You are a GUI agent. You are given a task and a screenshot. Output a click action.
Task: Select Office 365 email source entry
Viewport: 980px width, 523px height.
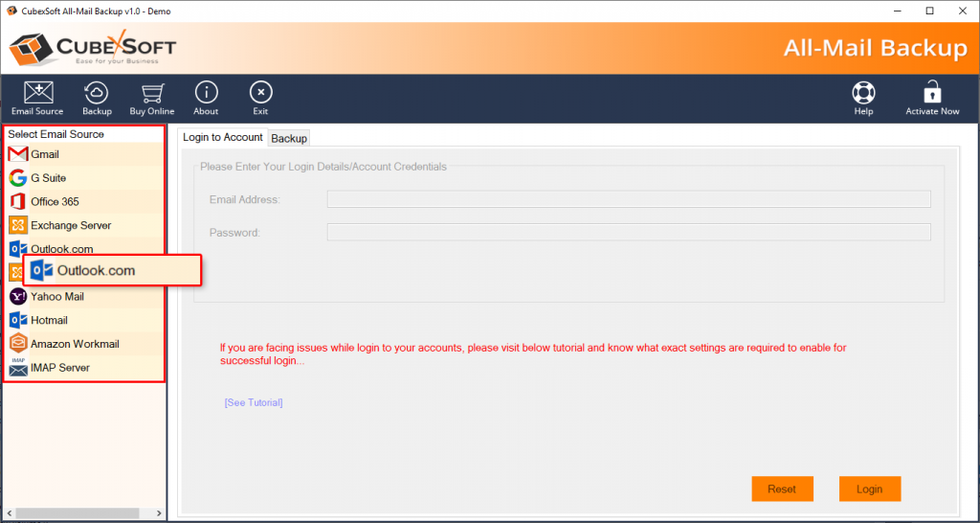(x=85, y=201)
